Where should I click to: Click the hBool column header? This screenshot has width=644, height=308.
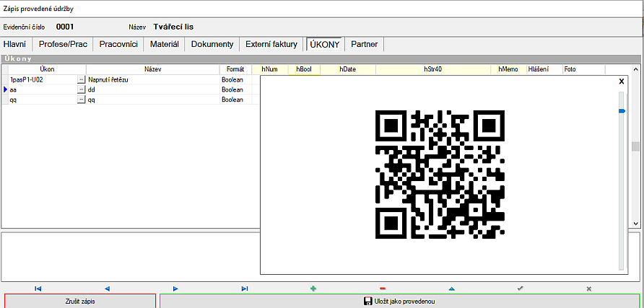point(304,69)
